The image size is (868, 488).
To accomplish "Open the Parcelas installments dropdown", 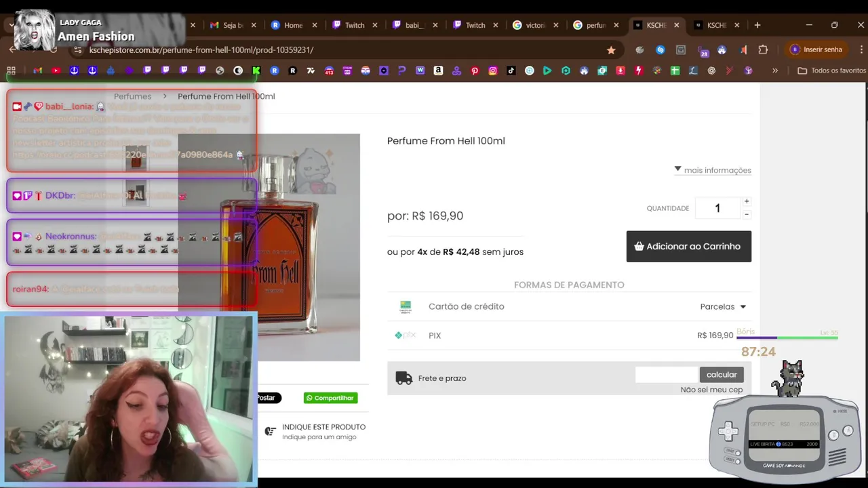I will (x=723, y=306).
